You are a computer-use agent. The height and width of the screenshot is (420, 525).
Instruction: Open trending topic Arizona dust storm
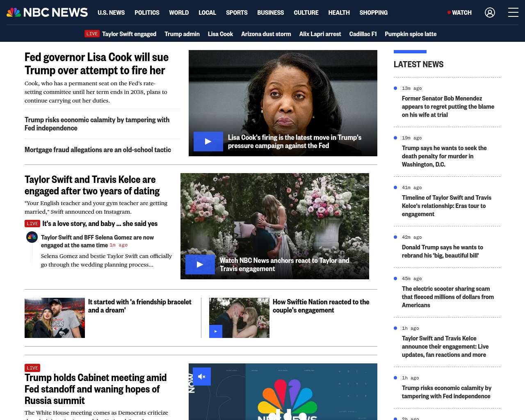point(266,34)
